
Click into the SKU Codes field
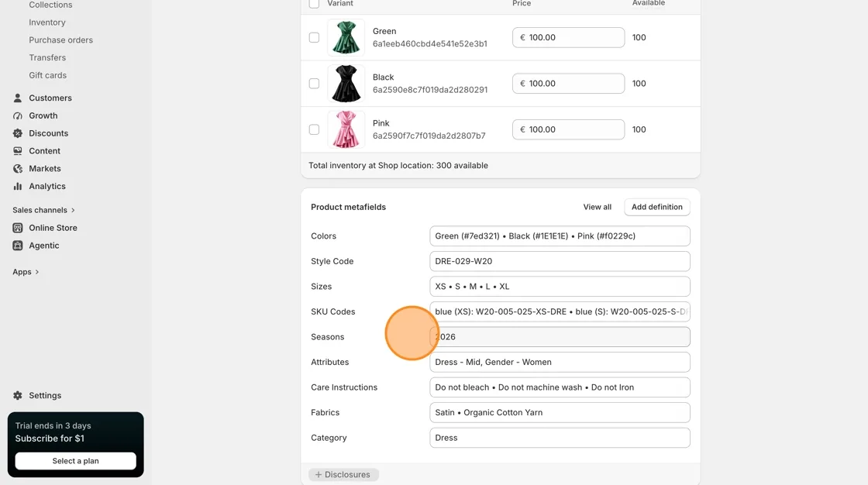560,311
